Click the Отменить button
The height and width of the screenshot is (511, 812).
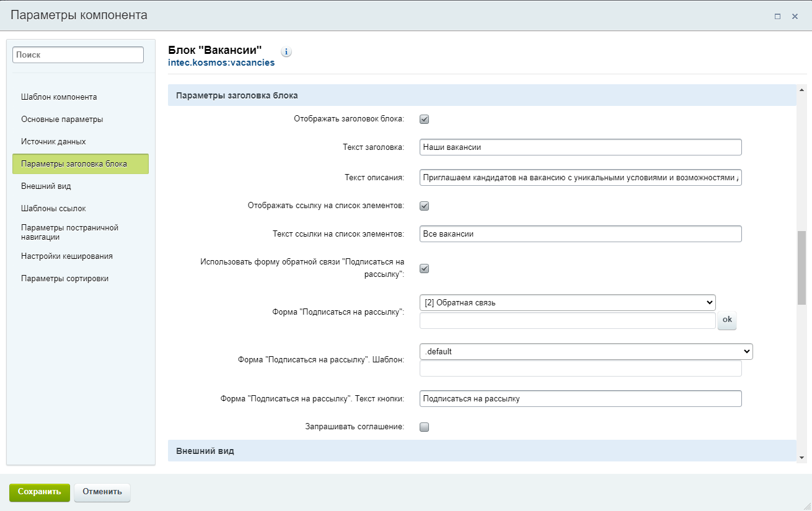102,492
